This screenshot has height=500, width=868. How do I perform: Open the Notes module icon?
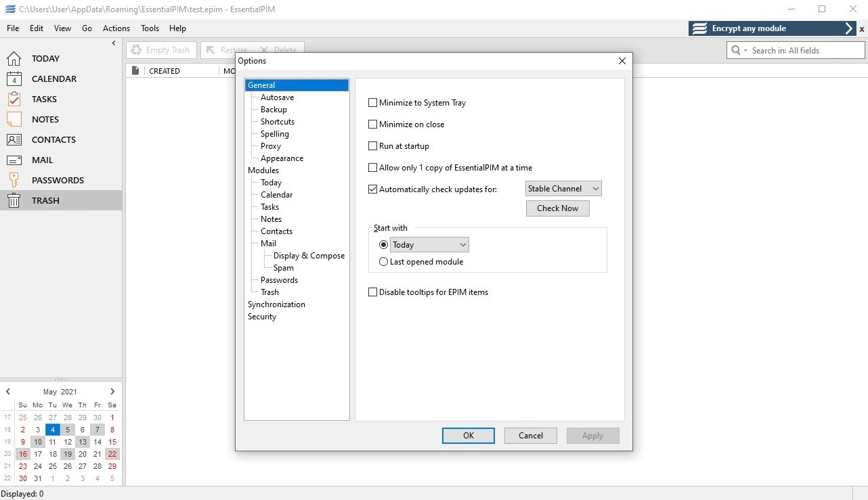14,119
